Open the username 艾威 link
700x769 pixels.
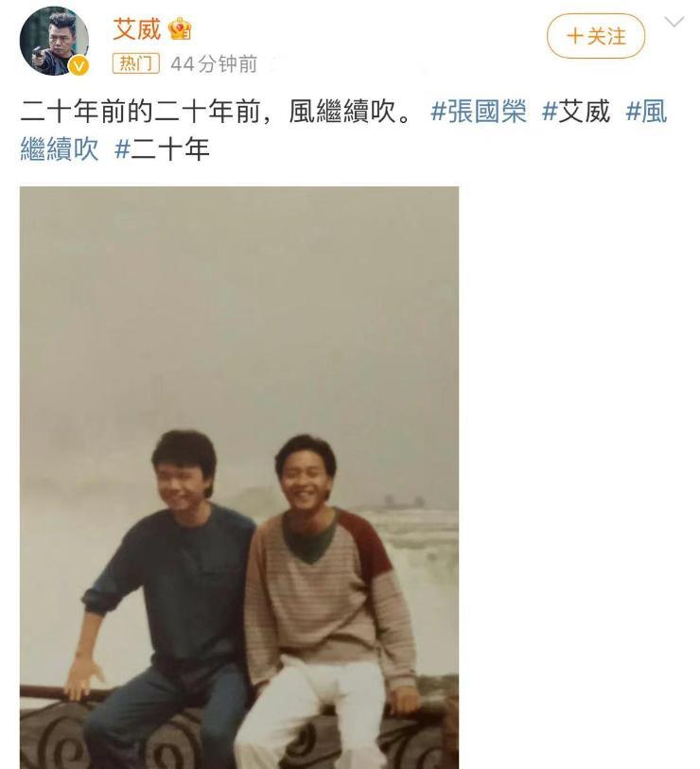(x=137, y=29)
